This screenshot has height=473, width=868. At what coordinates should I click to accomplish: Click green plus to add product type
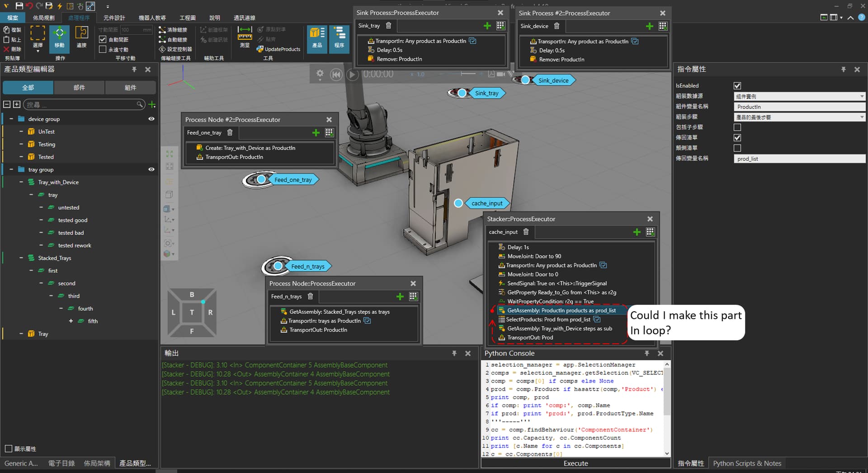[152, 105]
